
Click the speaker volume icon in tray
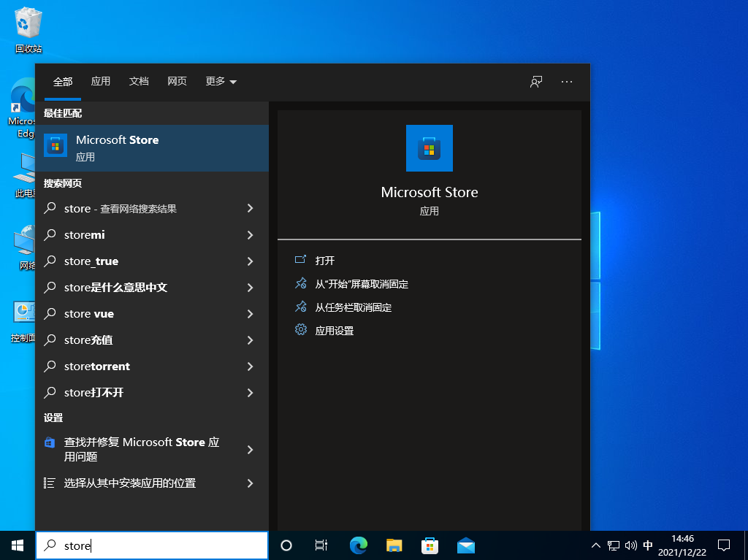coord(631,545)
